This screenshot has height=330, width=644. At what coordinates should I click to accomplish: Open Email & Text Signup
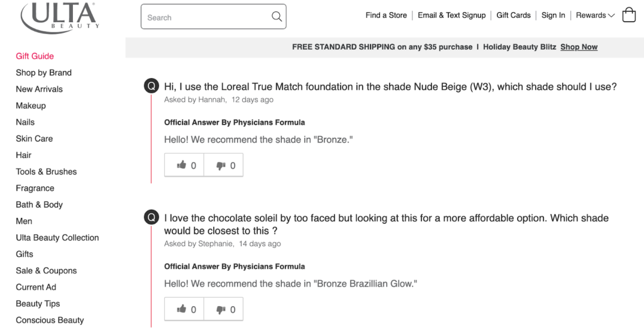coord(452,15)
